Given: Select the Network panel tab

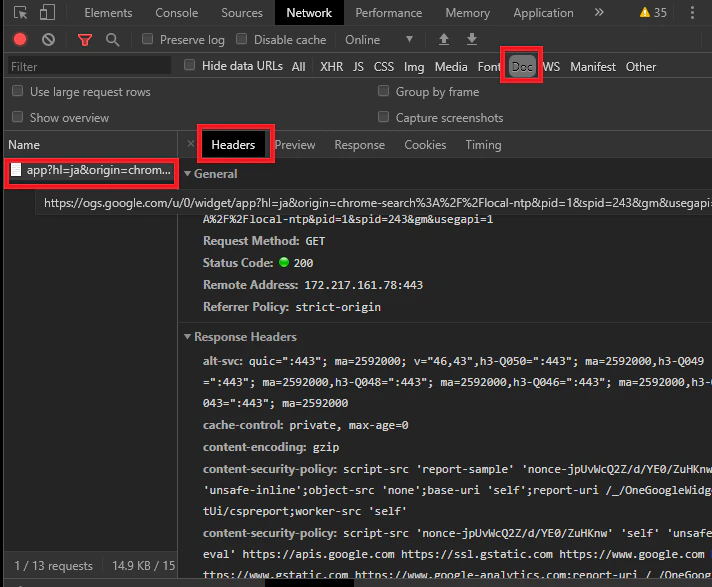Looking at the screenshot, I should tap(309, 13).
